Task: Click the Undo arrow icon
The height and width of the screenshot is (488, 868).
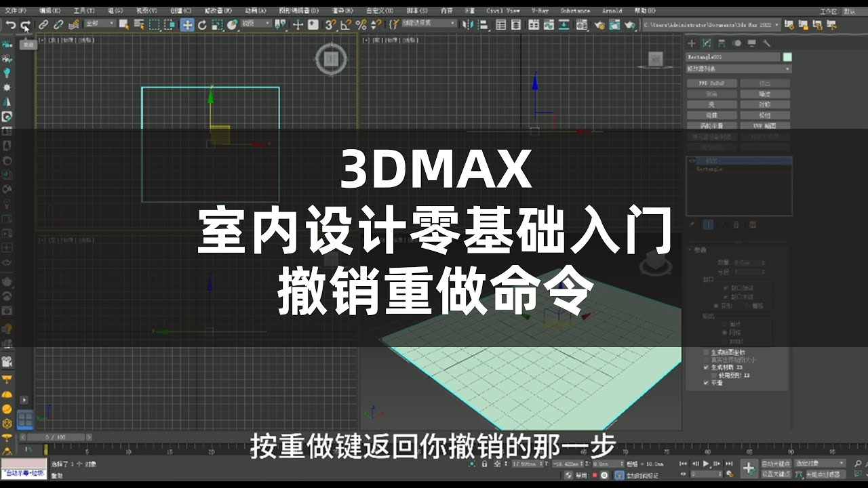Action: tap(11, 25)
